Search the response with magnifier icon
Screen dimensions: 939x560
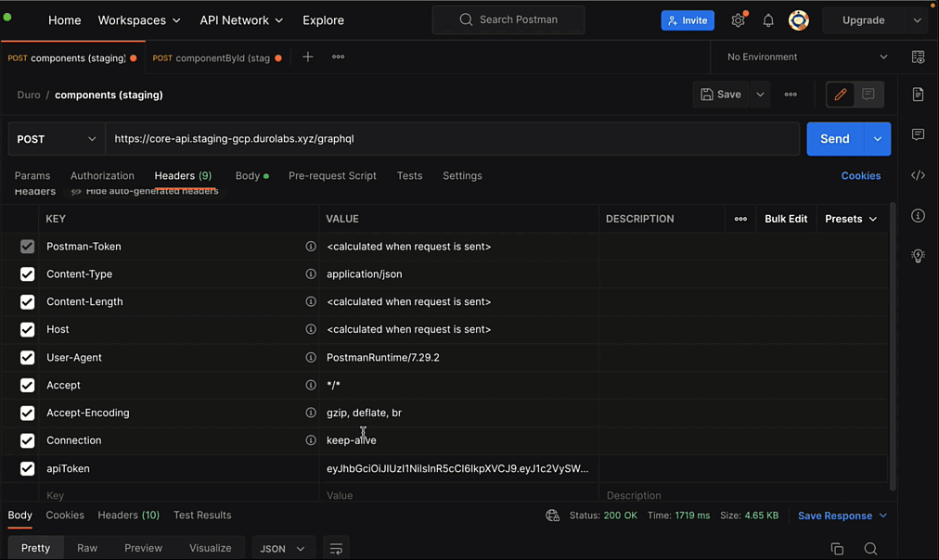pyautogui.click(x=870, y=549)
